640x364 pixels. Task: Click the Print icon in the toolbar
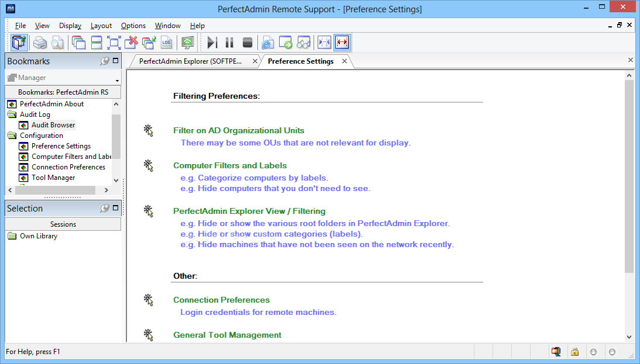pos(40,43)
